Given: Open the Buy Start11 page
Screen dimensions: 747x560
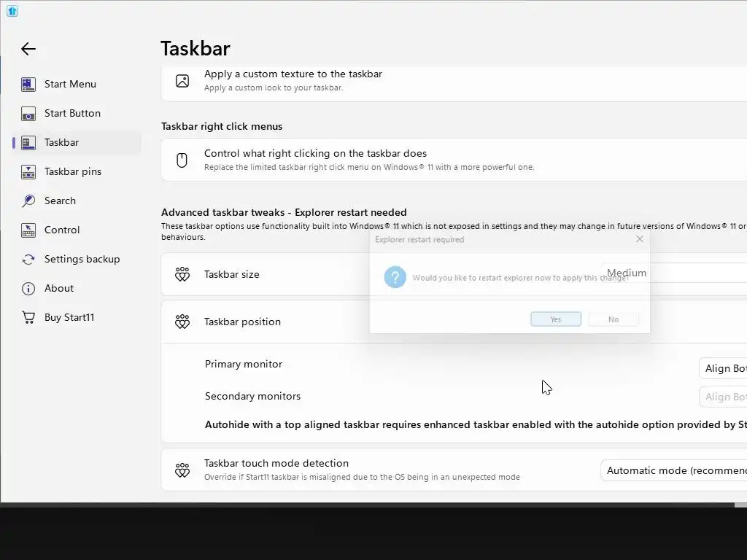Looking at the screenshot, I should coord(76,317).
